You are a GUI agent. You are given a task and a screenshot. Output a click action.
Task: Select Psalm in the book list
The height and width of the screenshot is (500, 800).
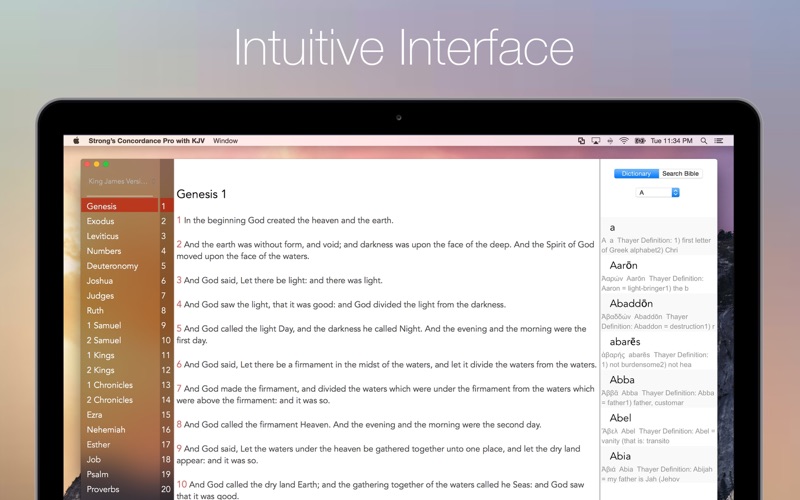[120, 474]
